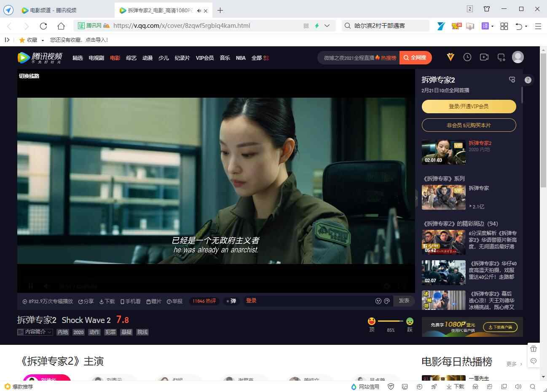Click 切换线路 in the player

click(29, 76)
